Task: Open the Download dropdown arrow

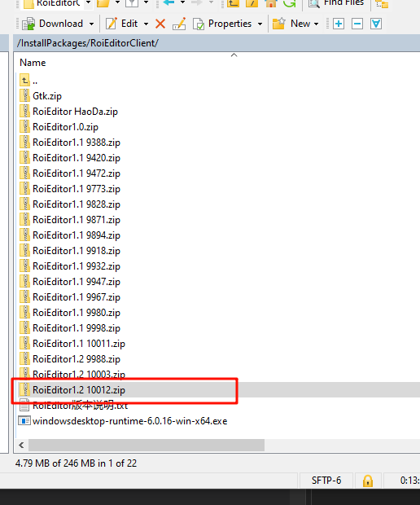Action: (x=92, y=24)
